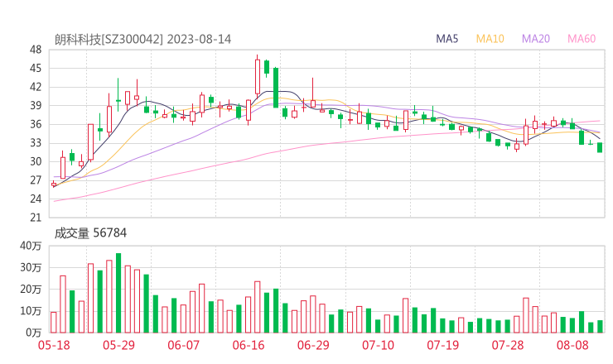Viewport: 613px width, 364px height.
Task: Click the highest red candlestick peaking near 47
Action: point(258,77)
